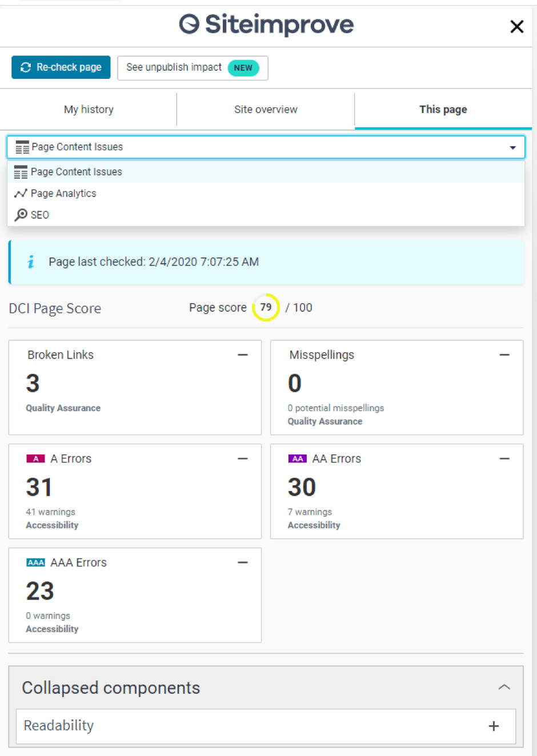Collapse the AAA Errors card
Image resolution: width=537 pixels, height=756 pixels.
click(243, 562)
